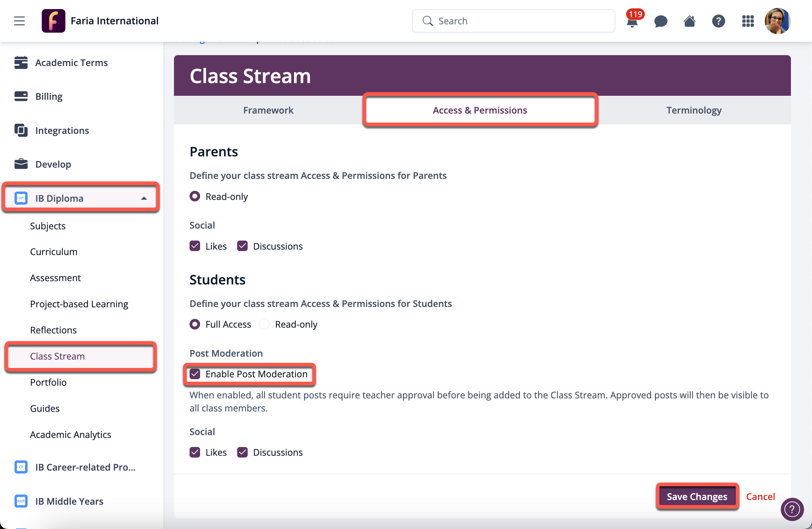Screen dimensions: 812x529
Task: Open the Terminology tab
Action: point(693,110)
